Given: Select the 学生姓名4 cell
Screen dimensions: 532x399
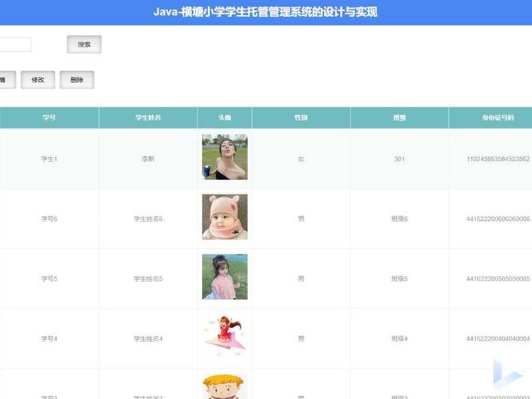Looking at the screenshot, I should (x=148, y=338).
